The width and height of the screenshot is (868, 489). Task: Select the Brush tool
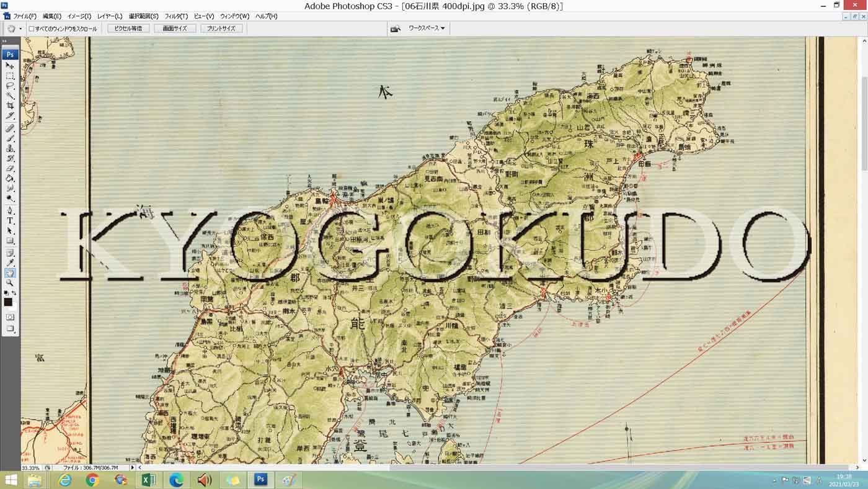coord(10,138)
